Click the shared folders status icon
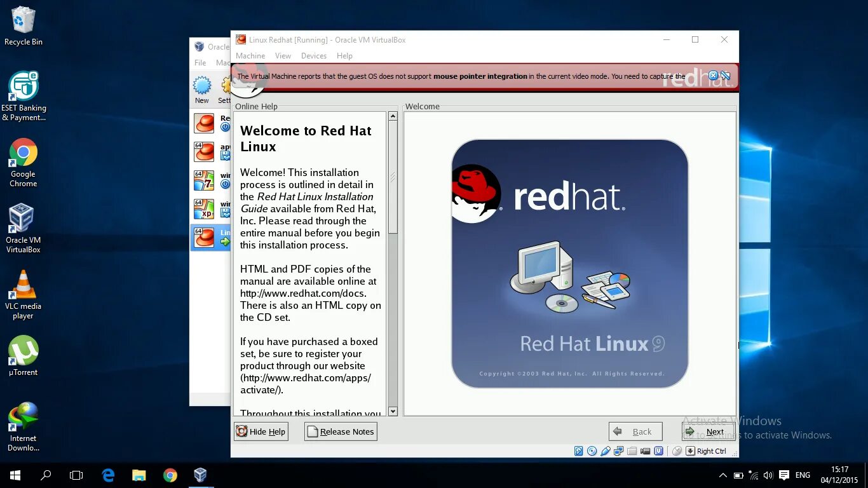The height and width of the screenshot is (488, 868). point(632,451)
